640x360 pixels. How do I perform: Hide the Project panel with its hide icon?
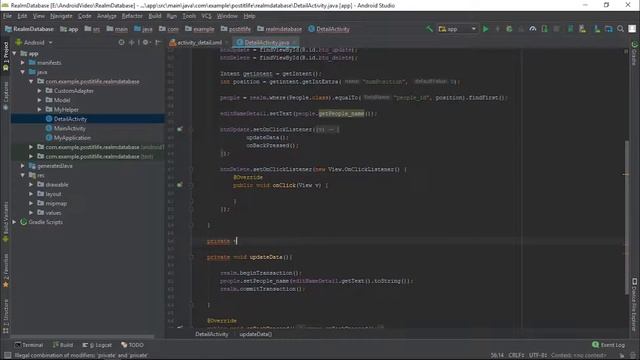click(x=158, y=42)
